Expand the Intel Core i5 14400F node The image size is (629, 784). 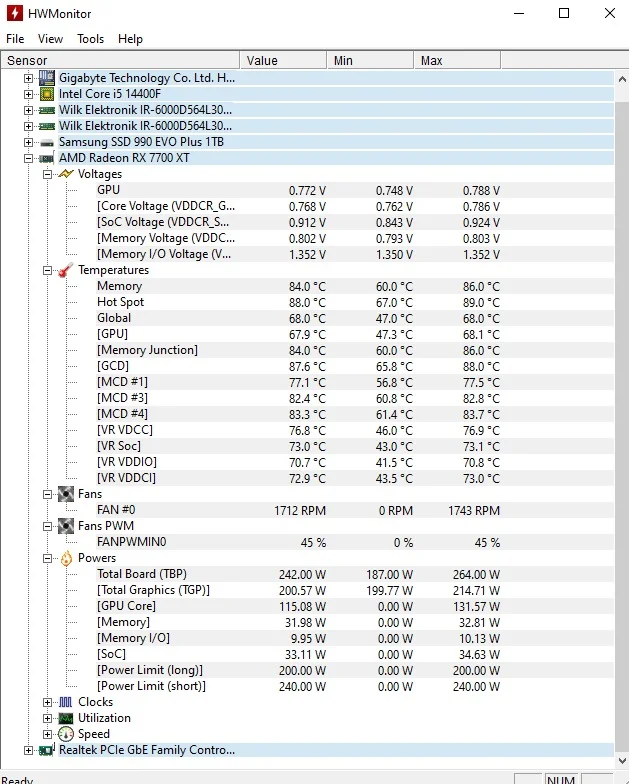tap(28, 94)
